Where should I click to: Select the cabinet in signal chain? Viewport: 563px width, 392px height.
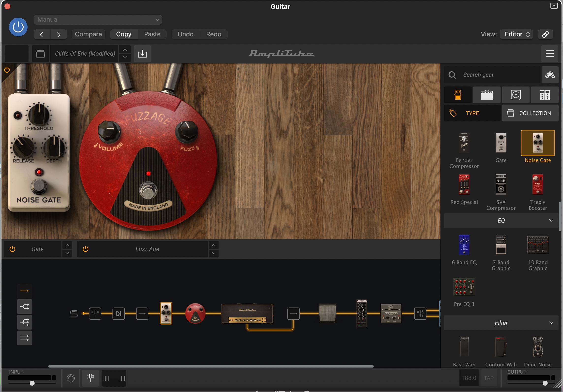pos(327,313)
